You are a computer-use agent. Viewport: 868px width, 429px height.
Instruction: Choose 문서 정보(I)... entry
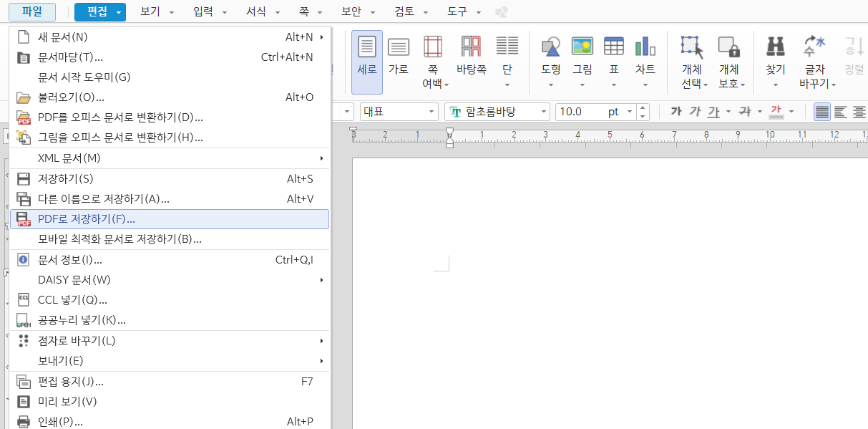170,260
